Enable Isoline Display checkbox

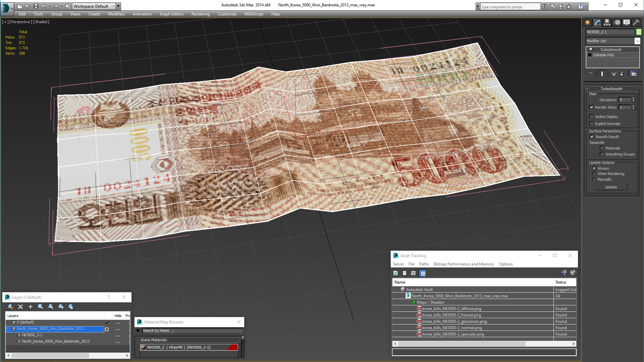[592, 117]
